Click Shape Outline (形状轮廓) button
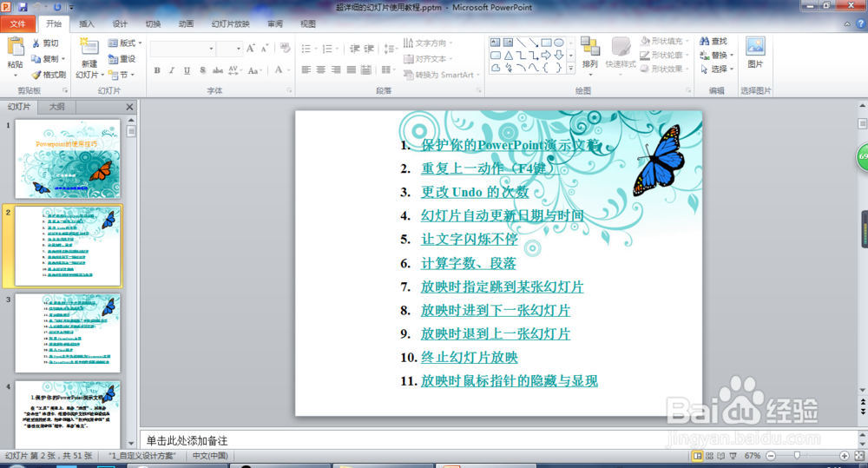Viewport: 868px width, 468px height. pos(662,55)
